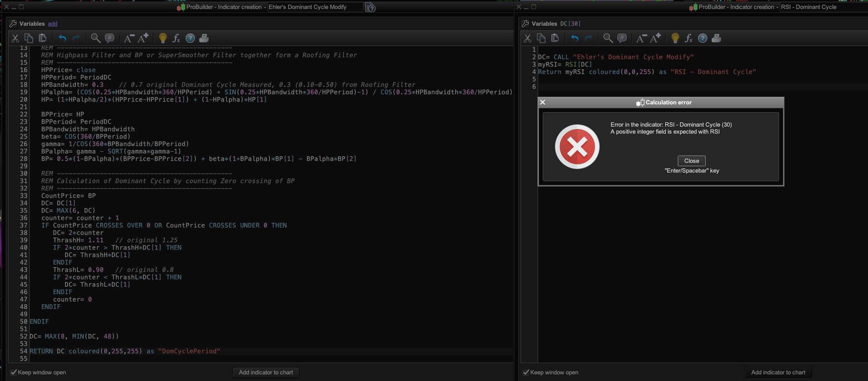Click Add indicator to chart in right window
This screenshot has height=381, width=868.
[x=778, y=372]
